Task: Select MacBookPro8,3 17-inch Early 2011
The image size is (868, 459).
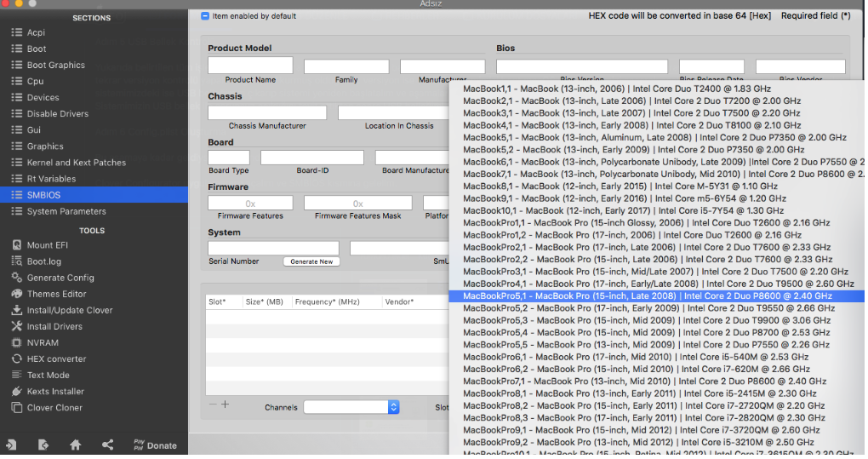Action: point(657,417)
